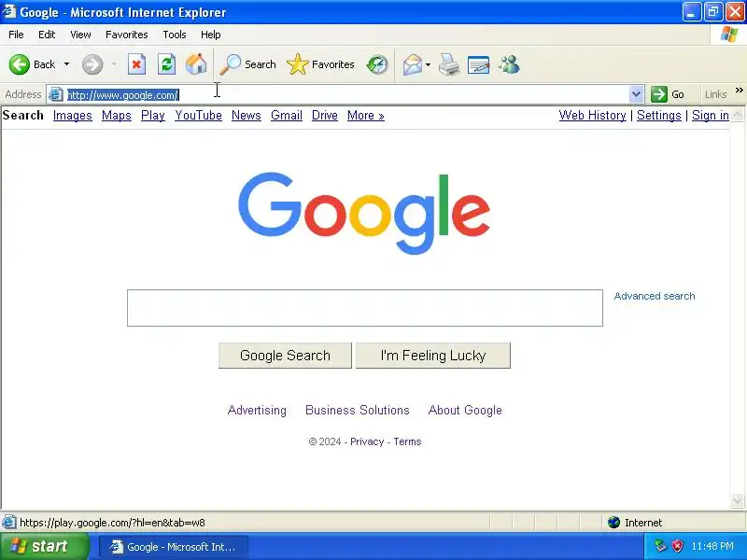The height and width of the screenshot is (560, 747).
Task: Click the address bar URL field
Action: pos(345,94)
